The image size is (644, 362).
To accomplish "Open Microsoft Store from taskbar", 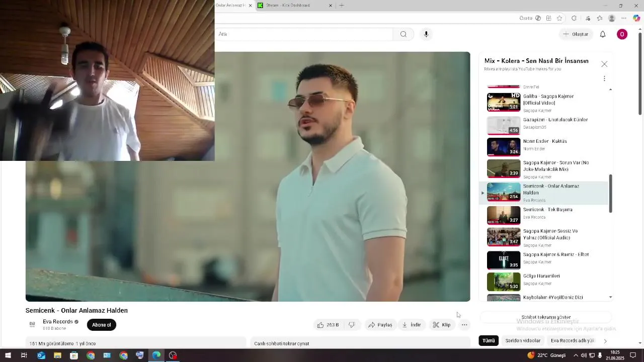I will 74,355.
